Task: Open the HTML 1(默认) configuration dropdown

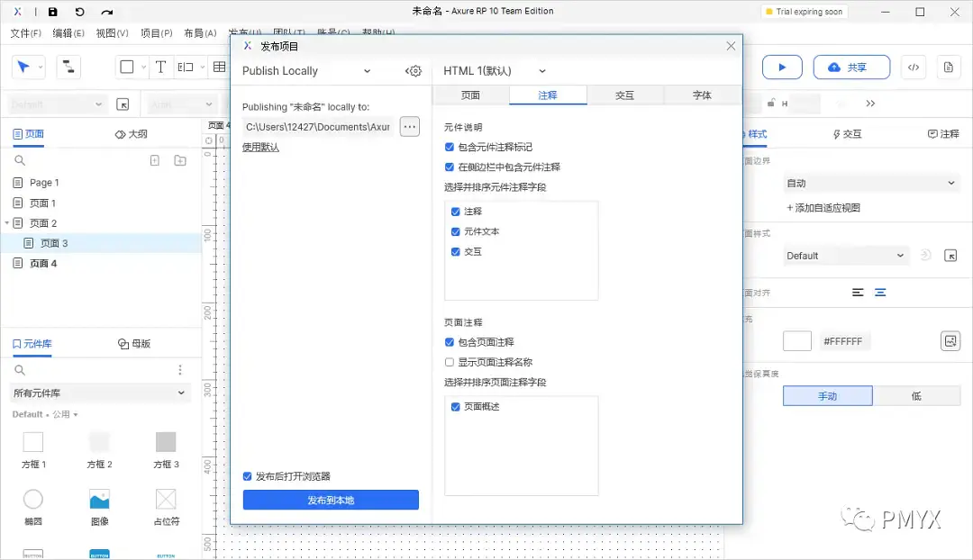Action: click(492, 70)
